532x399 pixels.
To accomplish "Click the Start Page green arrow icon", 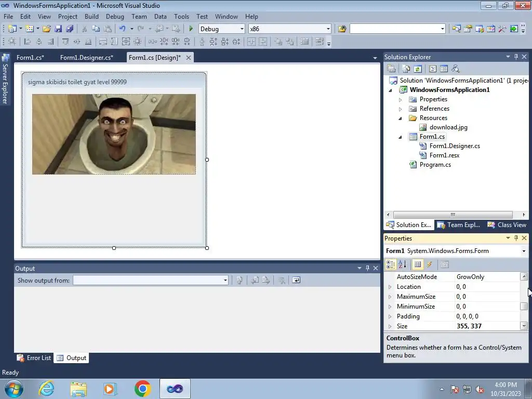I will click(x=514, y=29).
